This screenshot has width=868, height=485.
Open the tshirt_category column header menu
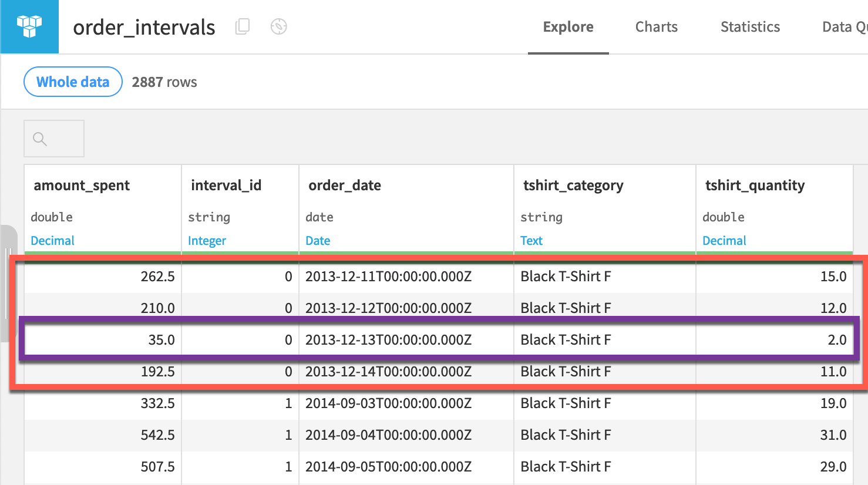click(x=573, y=186)
